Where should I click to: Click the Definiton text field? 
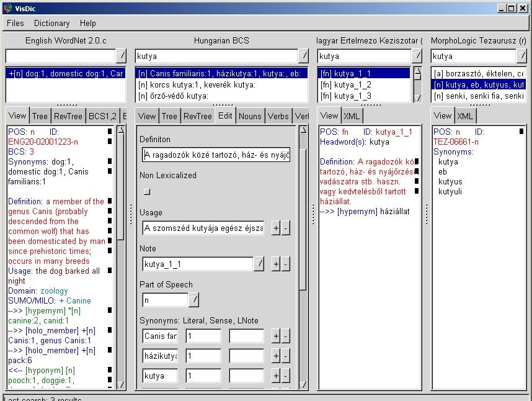pos(216,155)
